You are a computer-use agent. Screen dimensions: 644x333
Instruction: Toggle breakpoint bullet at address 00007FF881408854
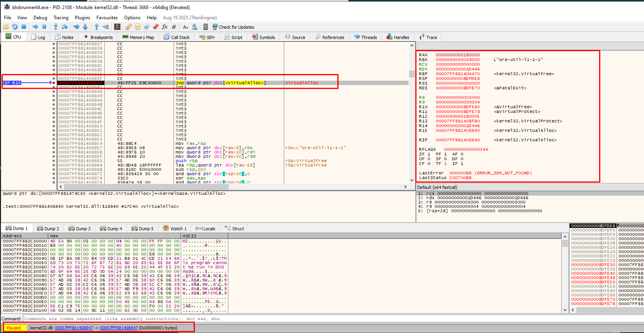(x=54, y=143)
